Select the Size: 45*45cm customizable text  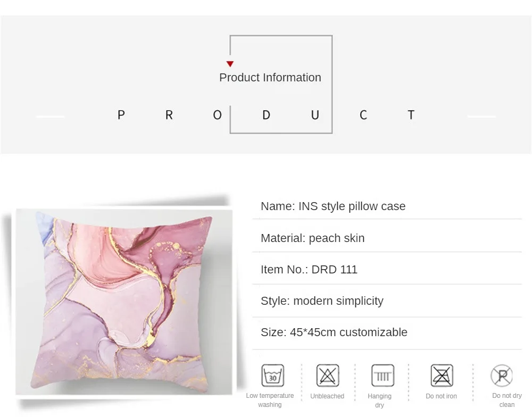tap(334, 332)
